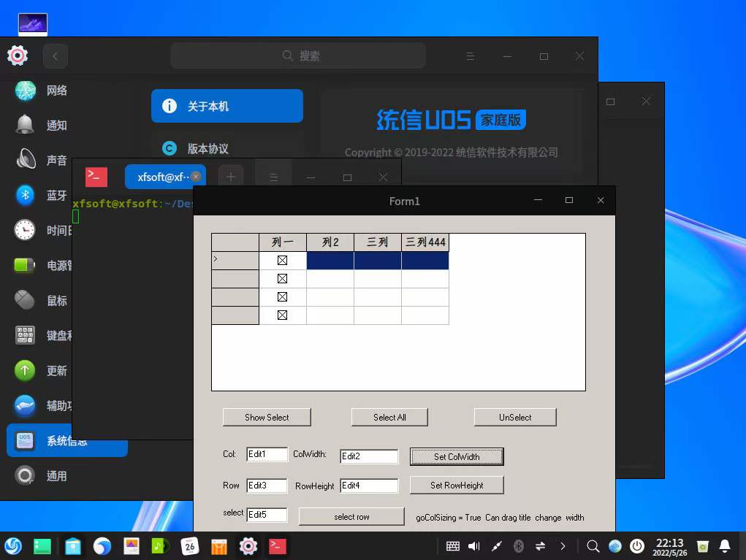
Task: Click the UnSelect button
Action: (515, 417)
